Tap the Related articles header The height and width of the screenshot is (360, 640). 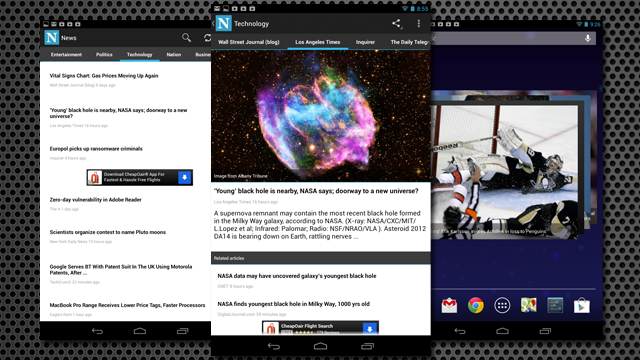pos(321,258)
